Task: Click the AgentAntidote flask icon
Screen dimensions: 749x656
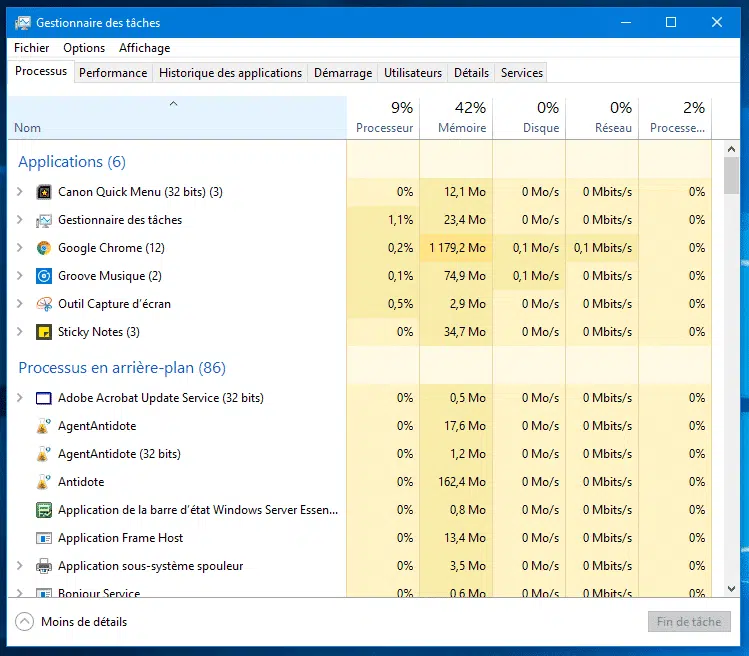Action: 44,426
